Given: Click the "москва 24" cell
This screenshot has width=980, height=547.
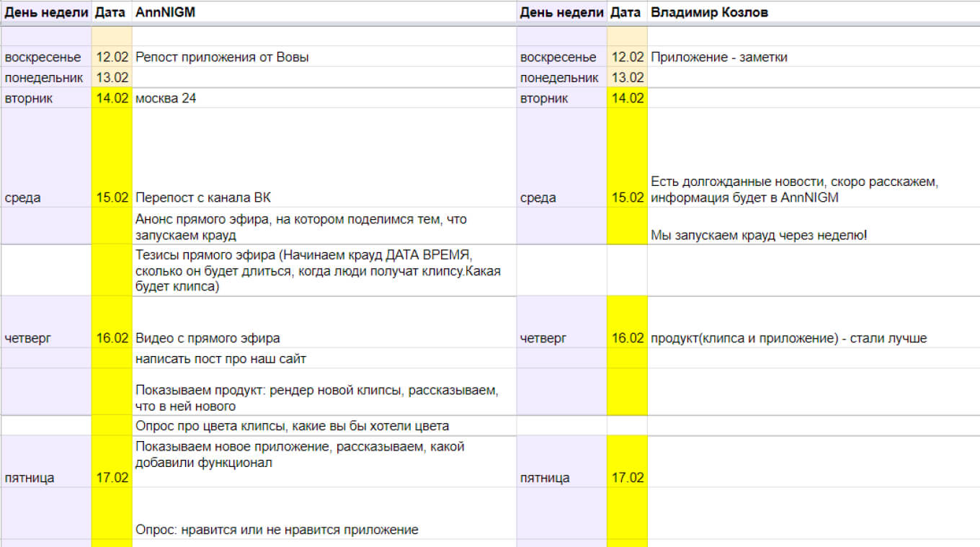Looking at the screenshot, I should 324,98.
